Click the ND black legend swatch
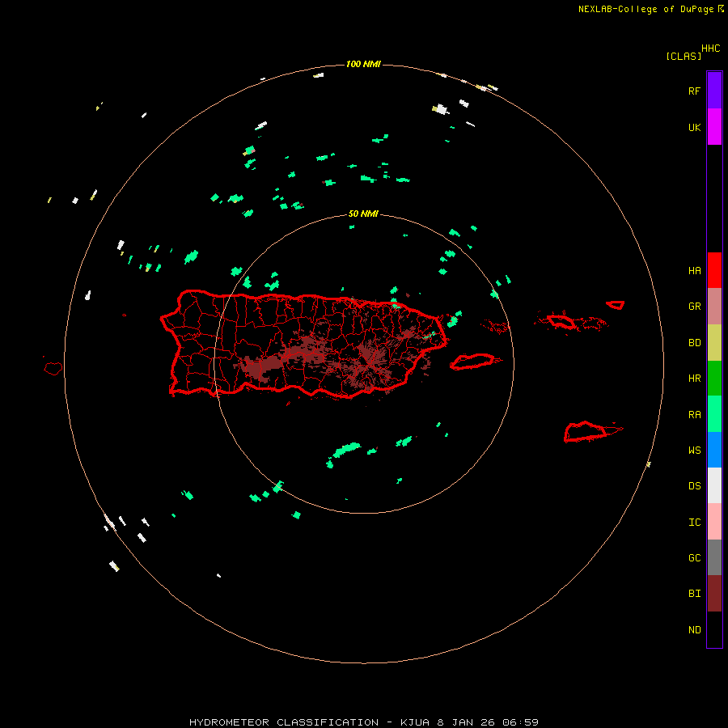Image resolution: width=728 pixels, height=728 pixels. (714, 629)
